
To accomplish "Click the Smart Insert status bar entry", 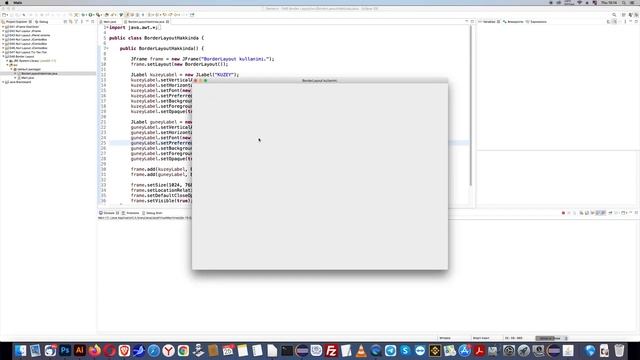I will (481, 338).
